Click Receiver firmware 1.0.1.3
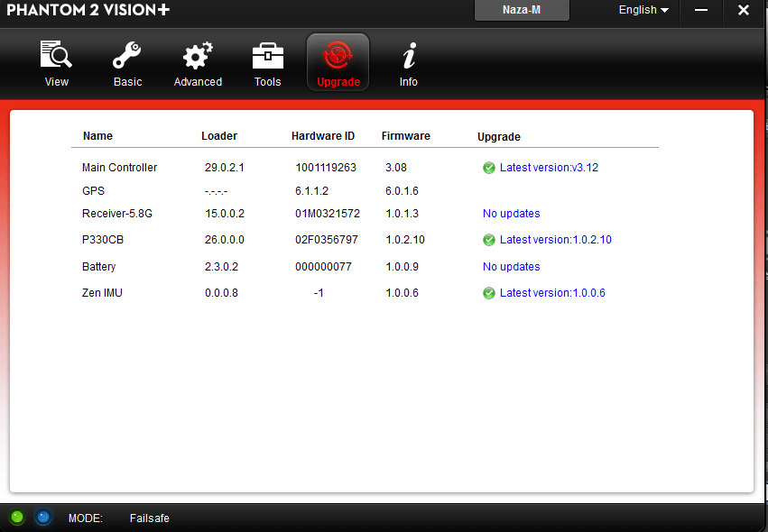The image size is (768, 532). 402,214
